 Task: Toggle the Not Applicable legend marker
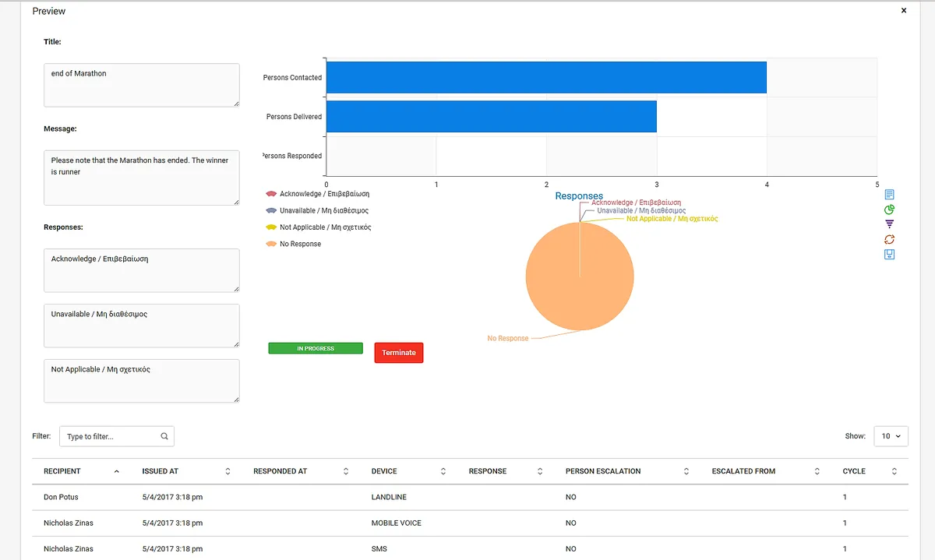[x=271, y=227]
